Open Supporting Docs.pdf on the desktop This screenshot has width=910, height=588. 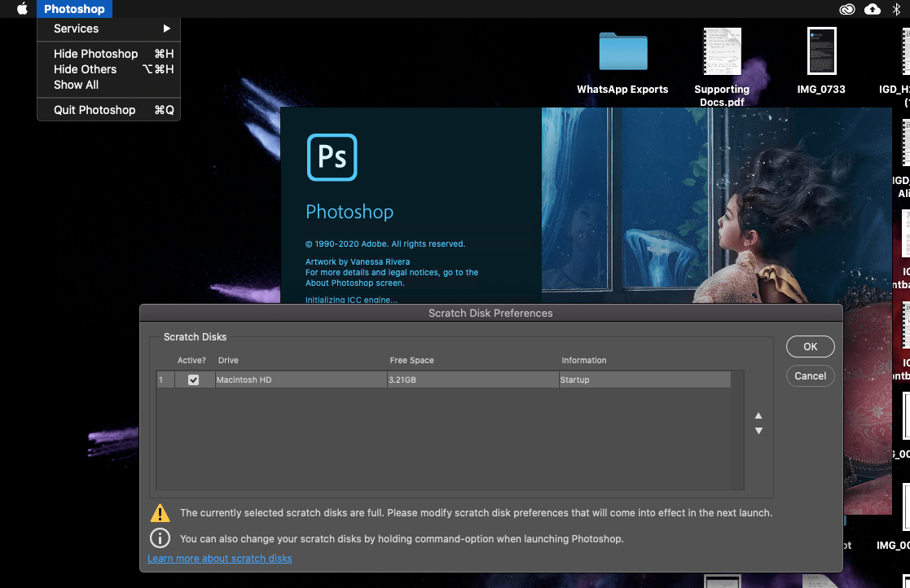pyautogui.click(x=720, y=50)
